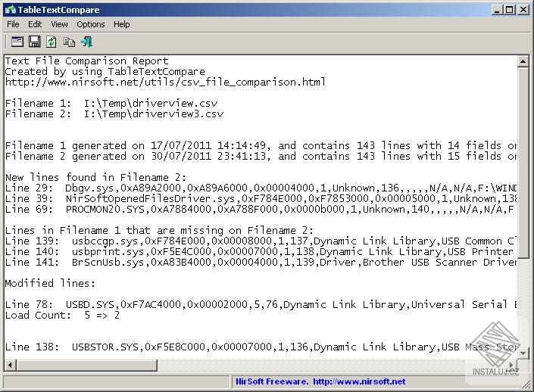This screenshot has width=534, height=392.
Task: Maximize the TableTextCompare window
Action: point(510,10)
